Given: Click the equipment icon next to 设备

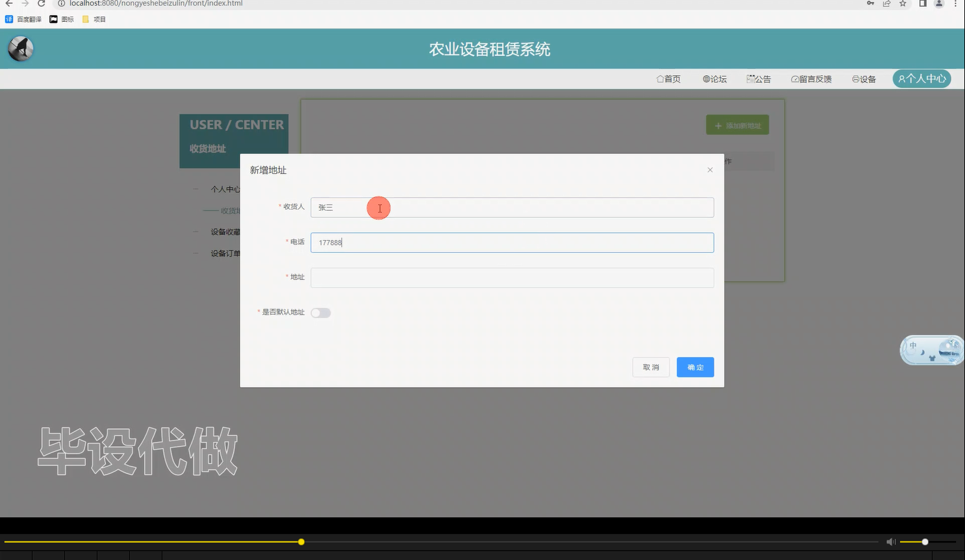Looking at the screenshot, I should (x=855, y=78).
